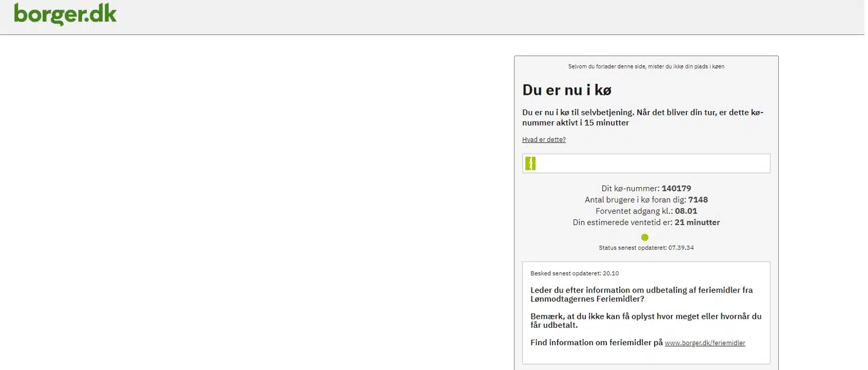Click the estimated wait '21 minutter'

pyautogui.click(x=697, y=223)
